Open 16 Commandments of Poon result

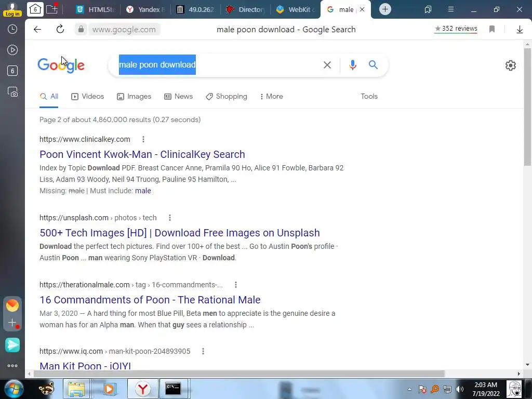pos(150,300)
